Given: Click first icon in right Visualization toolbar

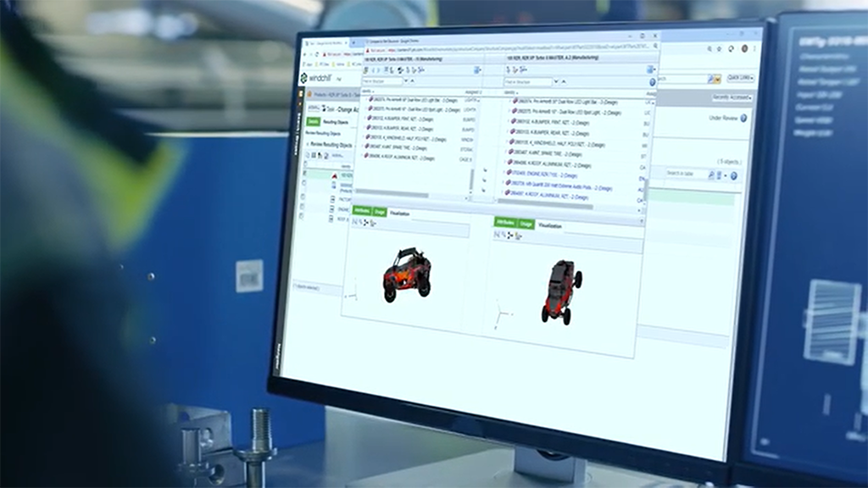Looking at the screenshot, I should (x=497, y=235).
